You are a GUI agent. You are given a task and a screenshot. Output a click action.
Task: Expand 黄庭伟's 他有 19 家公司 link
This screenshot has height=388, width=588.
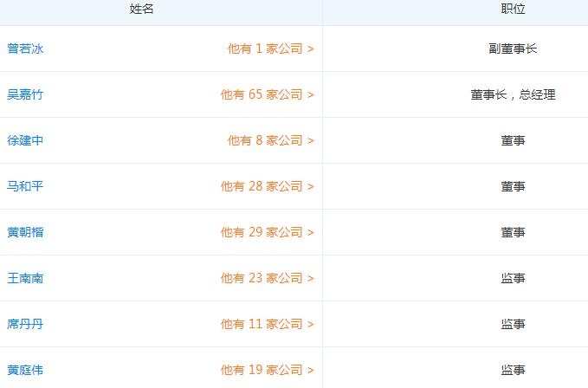point(267,371)
